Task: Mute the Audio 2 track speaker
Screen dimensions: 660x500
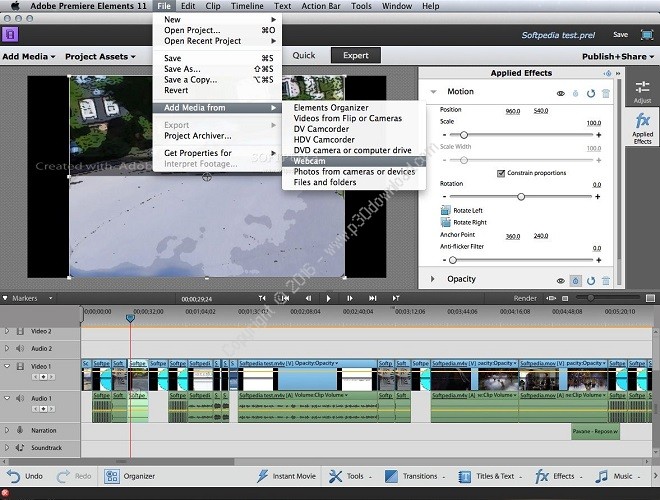Action: coord(20,348)
